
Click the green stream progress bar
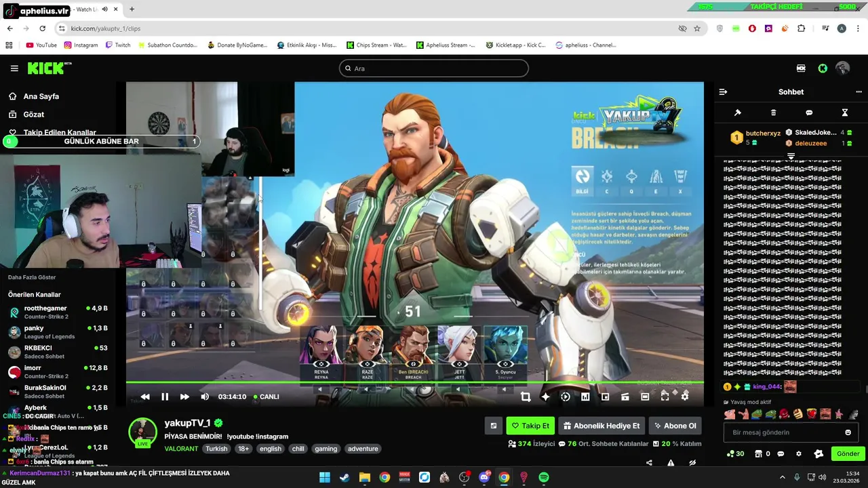tap(414, 383)
